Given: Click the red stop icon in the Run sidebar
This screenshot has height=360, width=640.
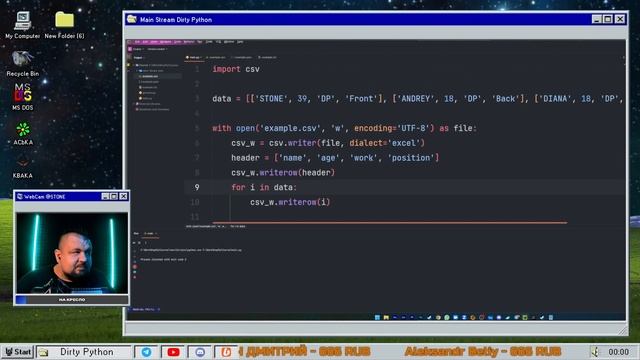Looking at the screenshot, I should 135,267.
